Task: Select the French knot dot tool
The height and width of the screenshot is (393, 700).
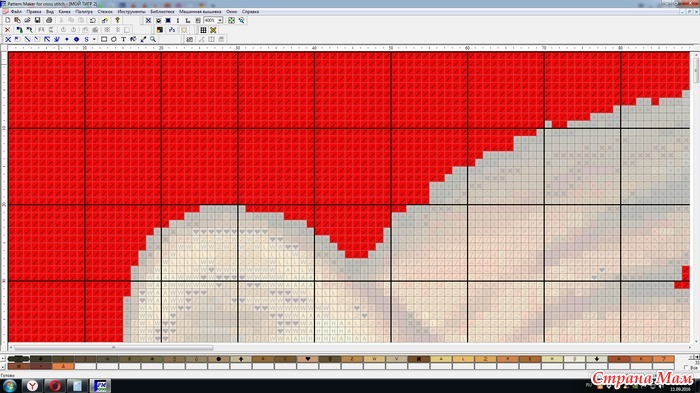Action: click(67, 39)
